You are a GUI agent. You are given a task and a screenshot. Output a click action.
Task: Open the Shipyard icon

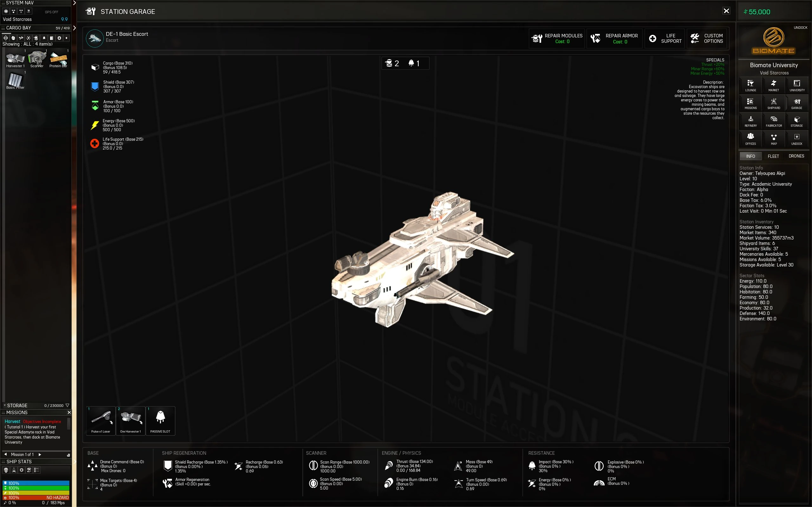coord(773,103)
